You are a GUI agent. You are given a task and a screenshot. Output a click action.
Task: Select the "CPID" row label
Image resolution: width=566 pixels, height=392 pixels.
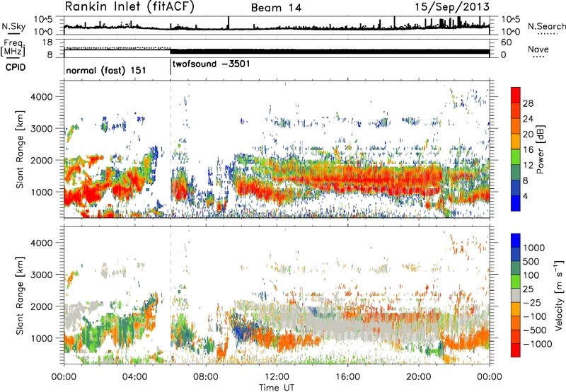click(16, 67)
